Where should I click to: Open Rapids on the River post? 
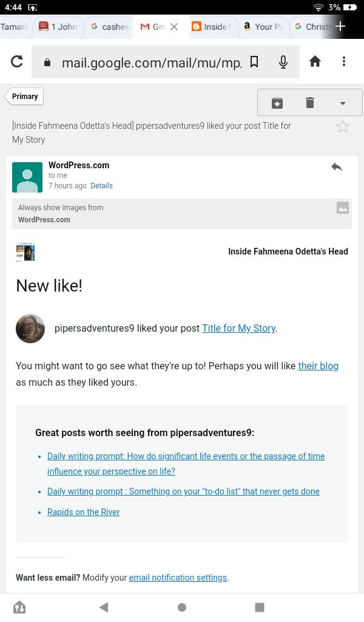coord(84,512)
